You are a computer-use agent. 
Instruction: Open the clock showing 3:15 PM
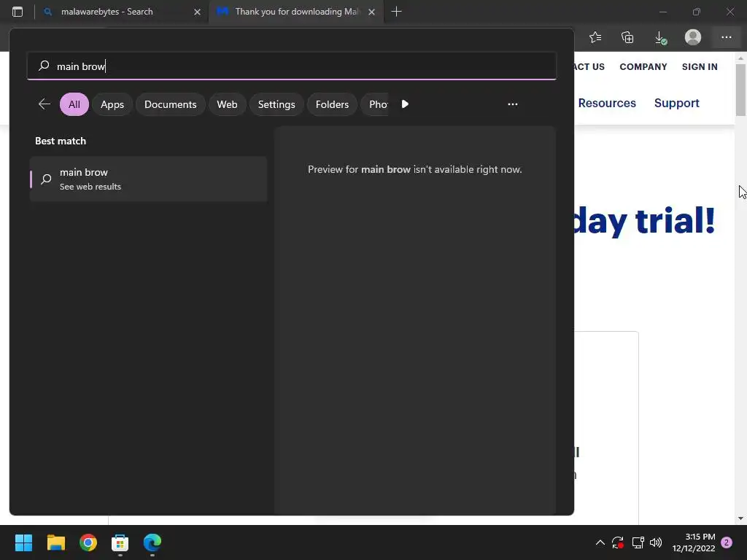point(694,542)
